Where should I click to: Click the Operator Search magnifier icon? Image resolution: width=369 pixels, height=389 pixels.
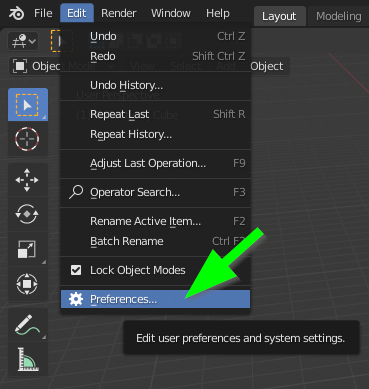[x=76, y=192]
